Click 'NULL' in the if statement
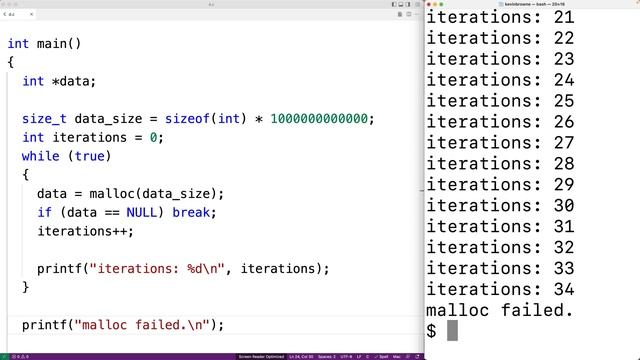This screenshot has height=360, width=640. [142, 213]
